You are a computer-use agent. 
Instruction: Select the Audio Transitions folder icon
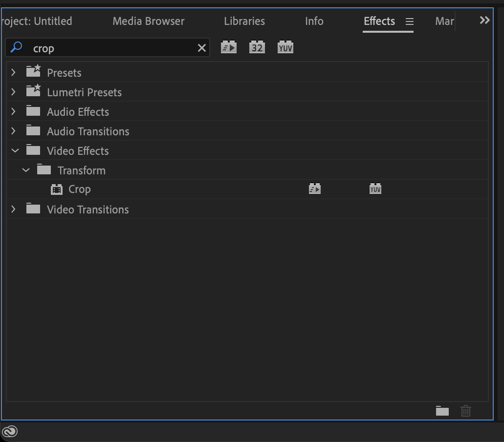[x=33, y=130]
